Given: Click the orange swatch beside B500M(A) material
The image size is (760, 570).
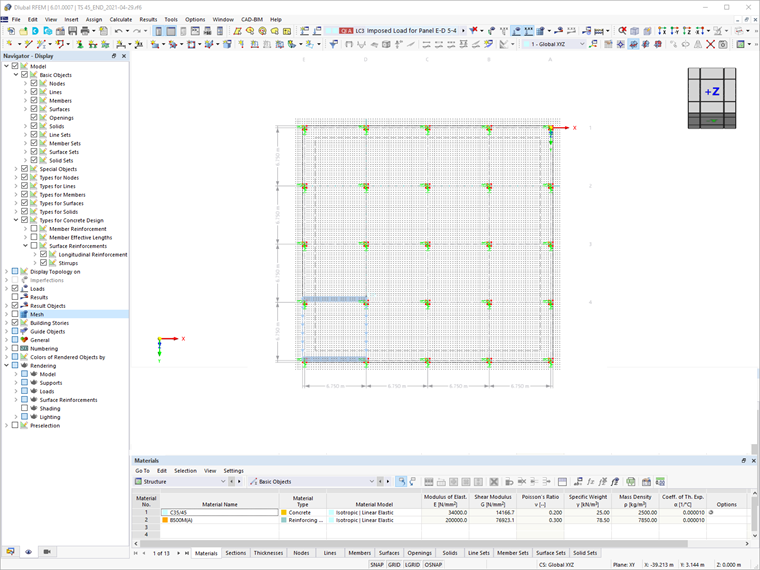Looking at the screenshot, I should tap(165, 520).
